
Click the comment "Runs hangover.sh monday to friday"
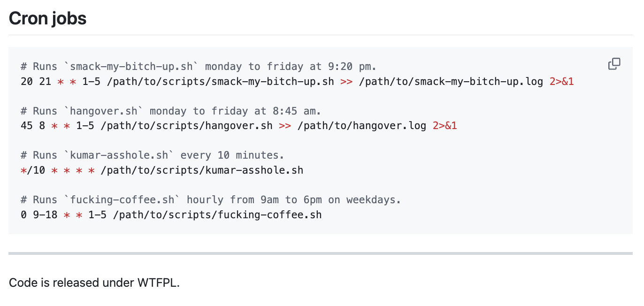pos(171,111)
